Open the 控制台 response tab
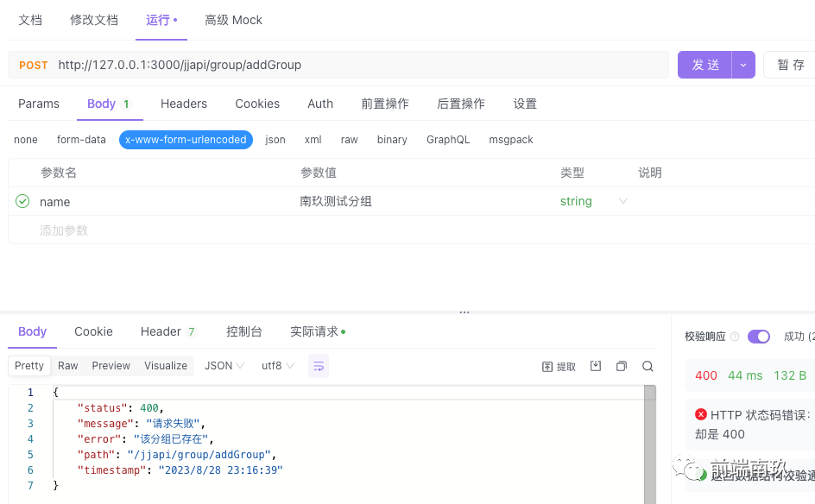The height and width of the screenshot is (504, 815). pos(243,331)
